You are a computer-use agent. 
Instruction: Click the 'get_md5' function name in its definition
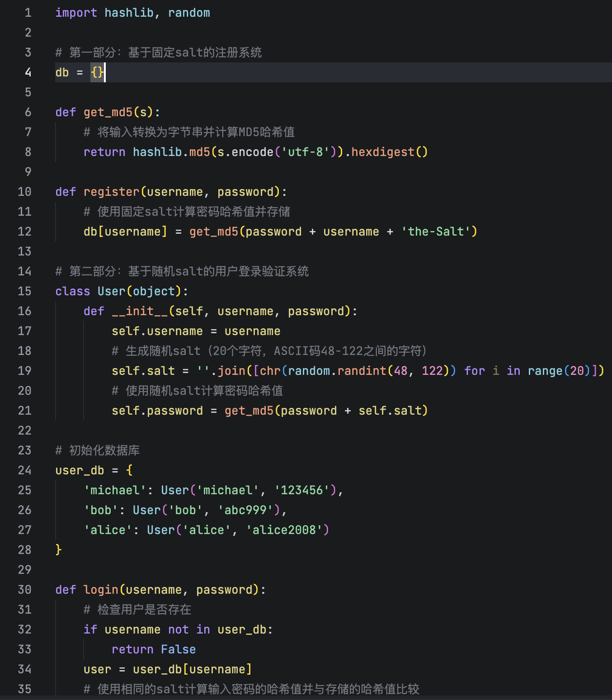[108, 112]
